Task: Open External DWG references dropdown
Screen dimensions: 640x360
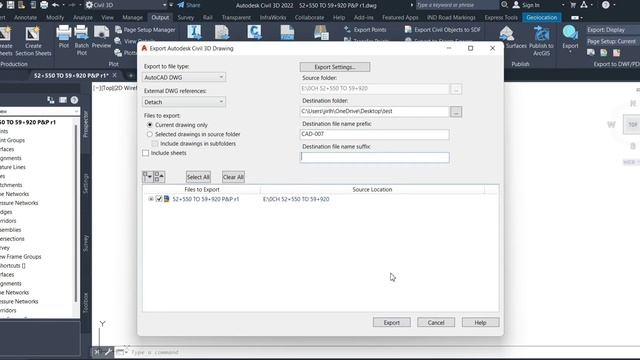Action: pos(184,102)
